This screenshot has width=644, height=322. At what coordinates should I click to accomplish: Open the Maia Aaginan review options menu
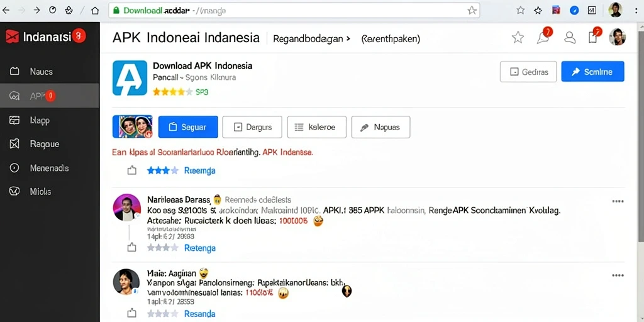(618, 275)
